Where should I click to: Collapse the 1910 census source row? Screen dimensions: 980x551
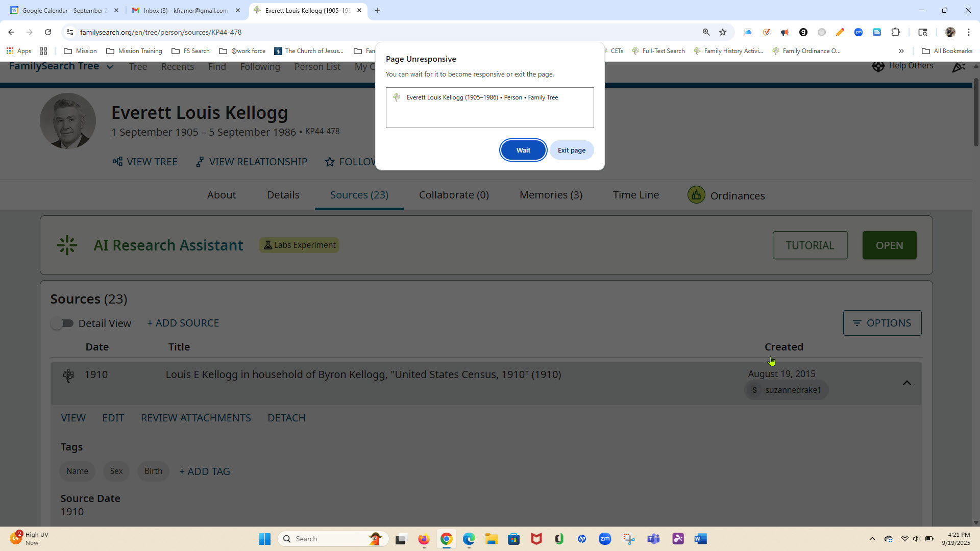point(906,383)
